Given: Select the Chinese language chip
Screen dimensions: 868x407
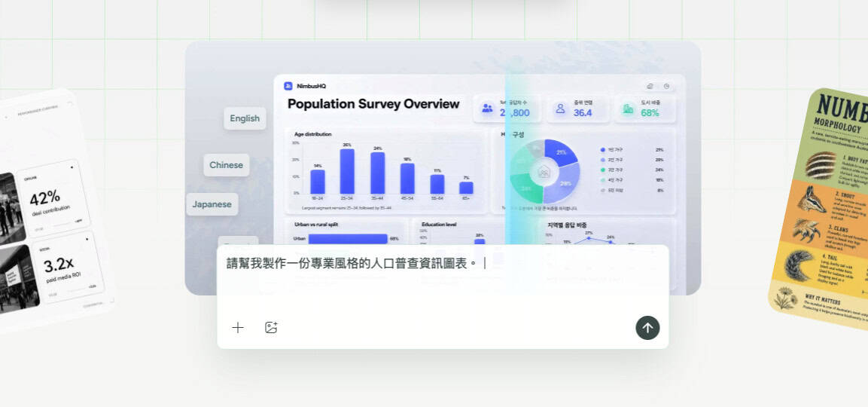Looking at the screenshot, I should pos(226,165).
